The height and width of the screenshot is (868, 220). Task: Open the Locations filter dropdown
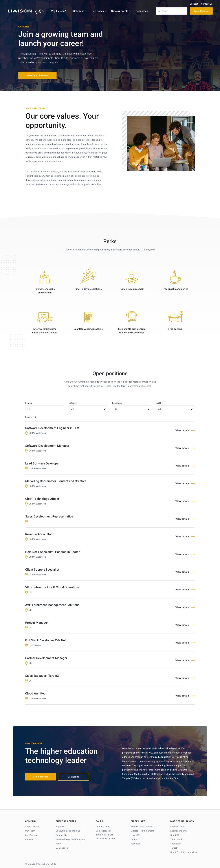tap(132, 409)
